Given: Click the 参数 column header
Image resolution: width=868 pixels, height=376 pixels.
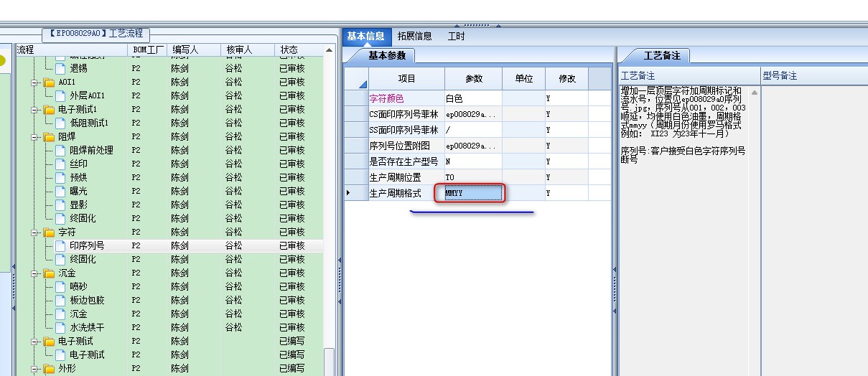Looking at the screenshot, I should [x=473, y=79].
